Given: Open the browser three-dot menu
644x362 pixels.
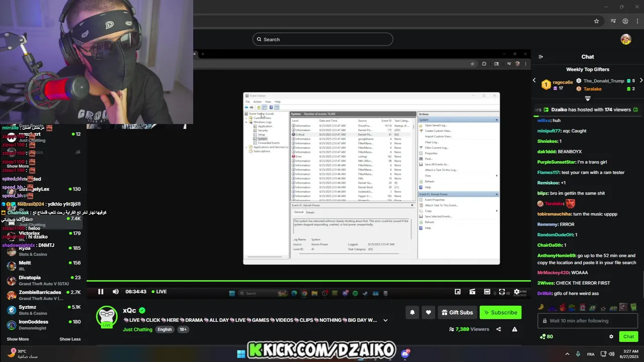Looking at the screenshot, I should click(637, 21).
